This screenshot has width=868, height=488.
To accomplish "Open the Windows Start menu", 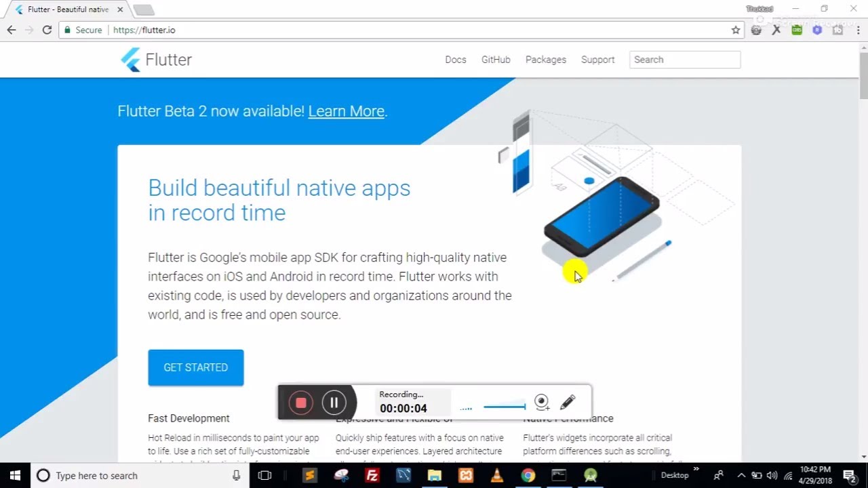I will tap(15, 475).
